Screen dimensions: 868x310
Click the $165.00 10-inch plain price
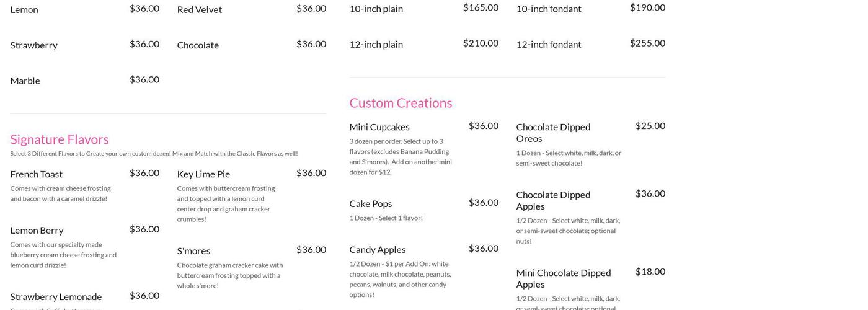[x=480, y=7]
